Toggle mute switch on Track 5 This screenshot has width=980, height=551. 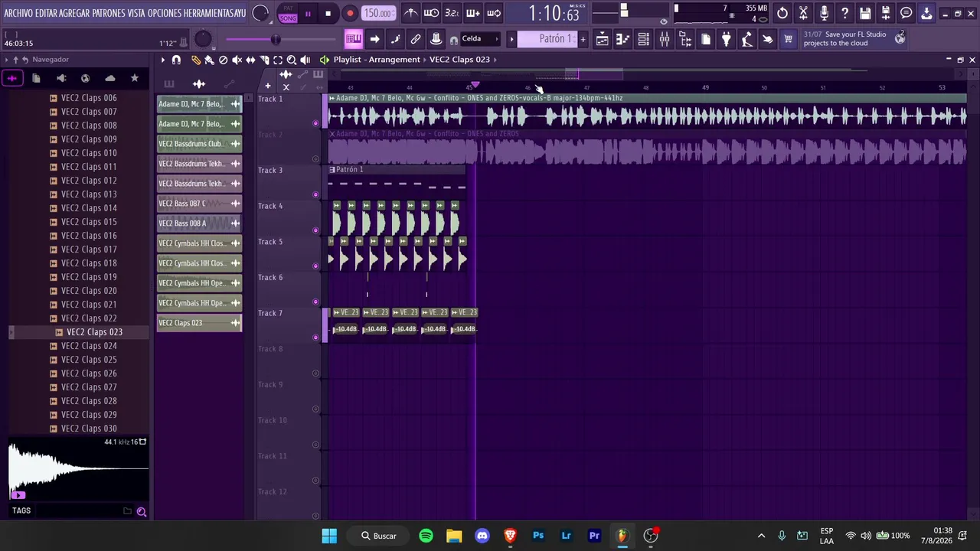click(x=315, y=266)
